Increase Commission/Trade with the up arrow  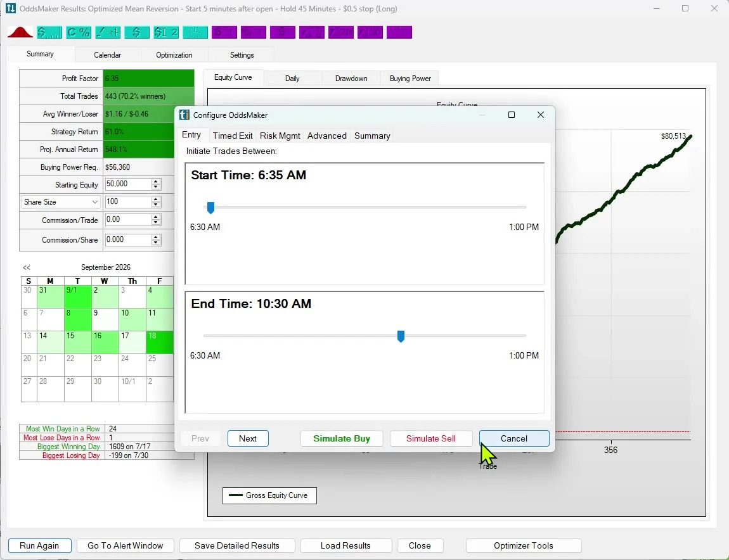[x=156, y=217]
